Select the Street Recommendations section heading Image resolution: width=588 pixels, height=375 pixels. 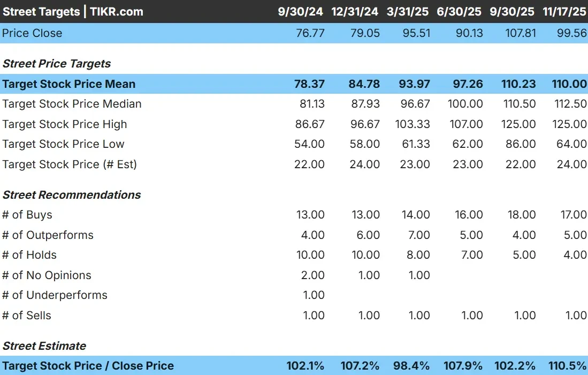click(72, 194)
